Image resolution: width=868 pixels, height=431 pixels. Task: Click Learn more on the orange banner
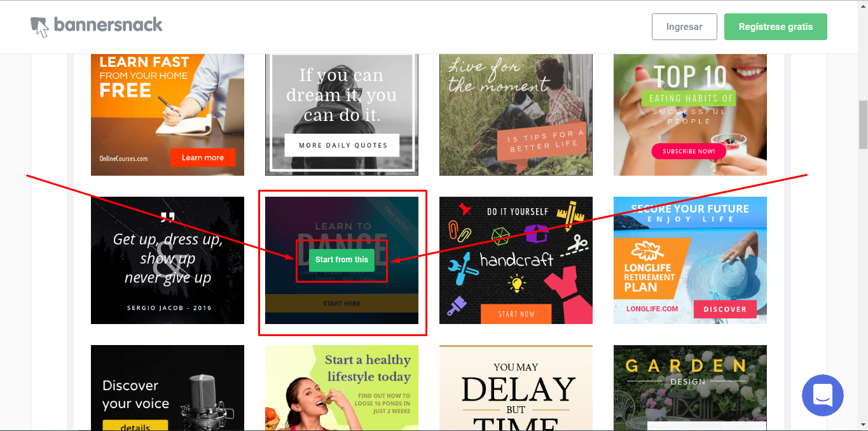click(x=203, y=158)
